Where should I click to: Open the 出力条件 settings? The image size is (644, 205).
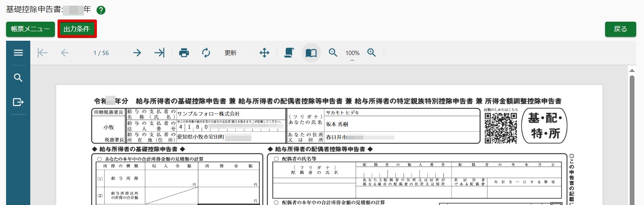coord(77,29)
